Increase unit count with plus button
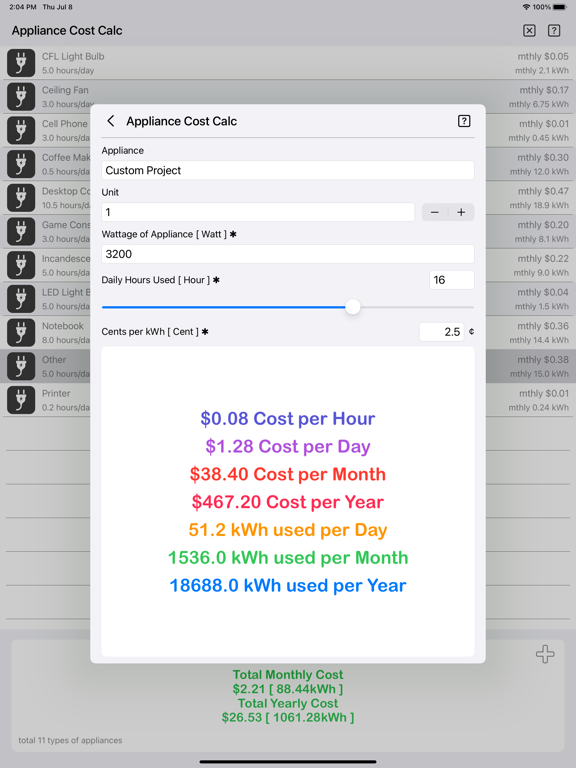Screen dimensions: 576x768 [461, 212]
